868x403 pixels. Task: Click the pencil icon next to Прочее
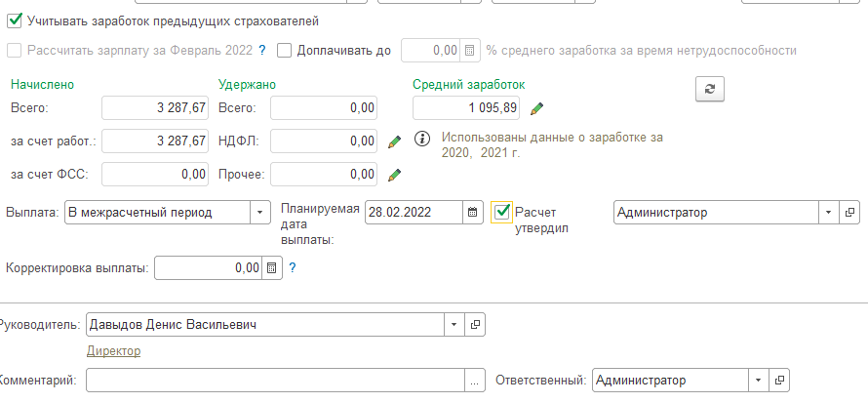point(394,175)
